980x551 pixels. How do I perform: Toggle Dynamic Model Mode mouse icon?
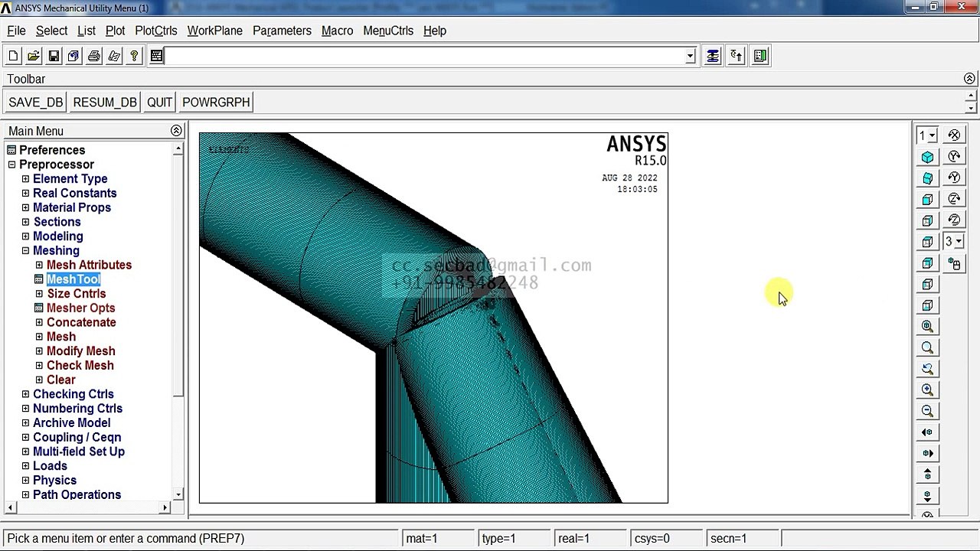[954, 264]
